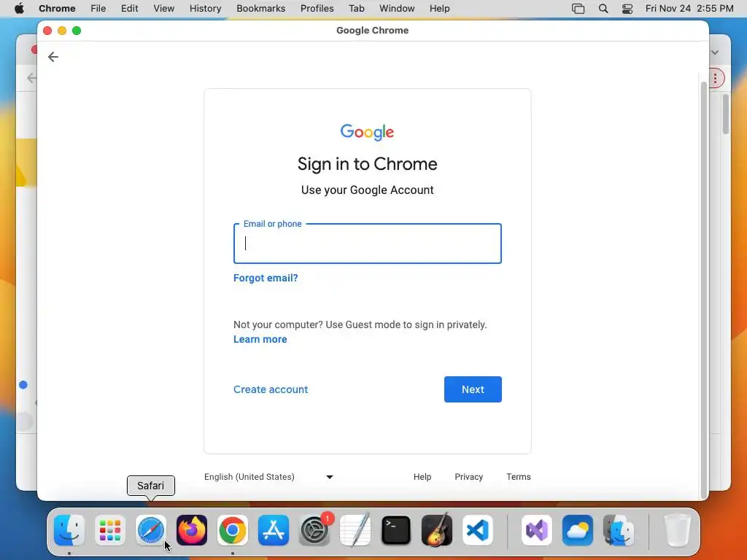Open the Privacy footer link
The image size is (747, 560).
469,477
